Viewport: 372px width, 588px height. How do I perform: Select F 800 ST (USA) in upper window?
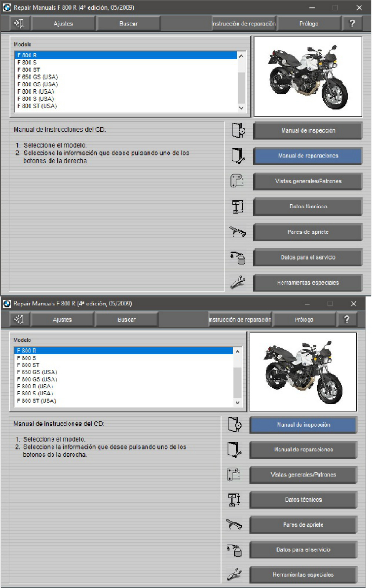tap(126, 106)
